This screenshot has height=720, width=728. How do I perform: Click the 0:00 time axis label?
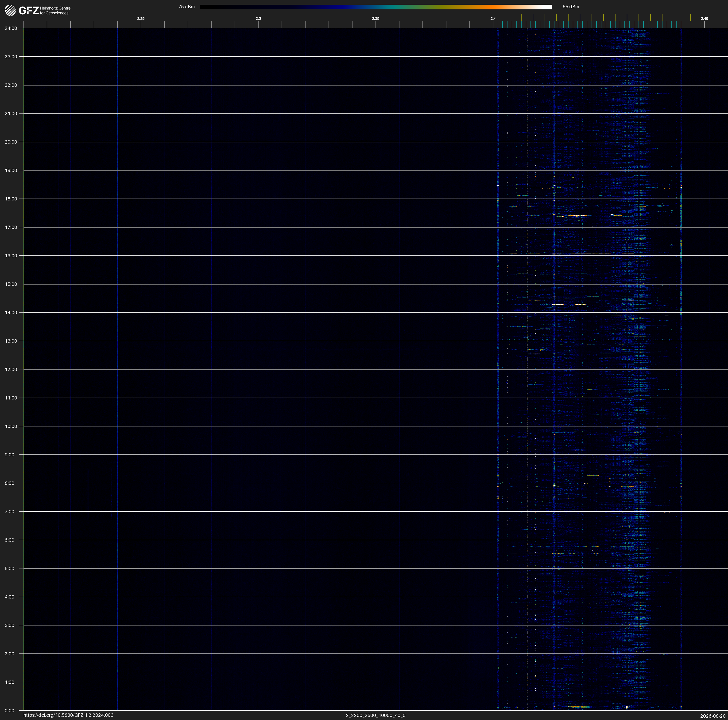[x=9, y=711]
